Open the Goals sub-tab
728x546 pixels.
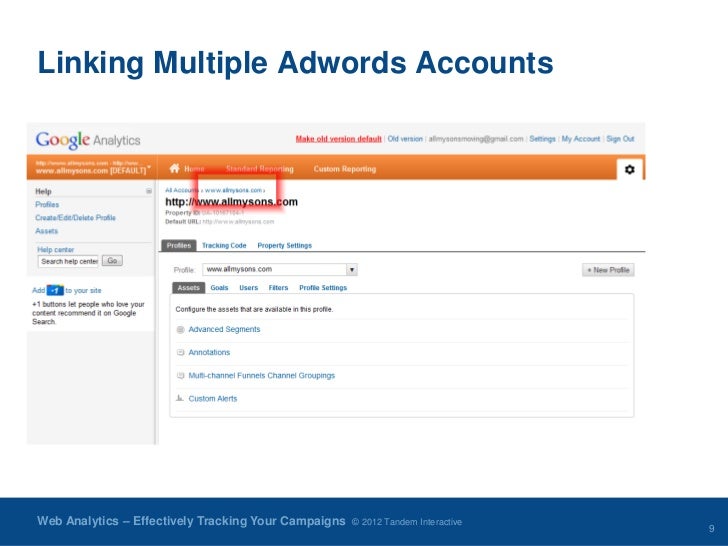[x=219, y=288]
